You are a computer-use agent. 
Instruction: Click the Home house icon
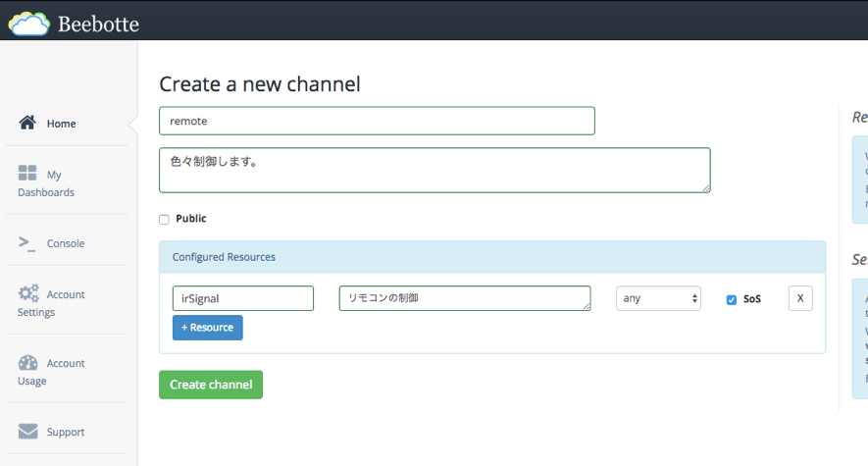click(27, 123)
